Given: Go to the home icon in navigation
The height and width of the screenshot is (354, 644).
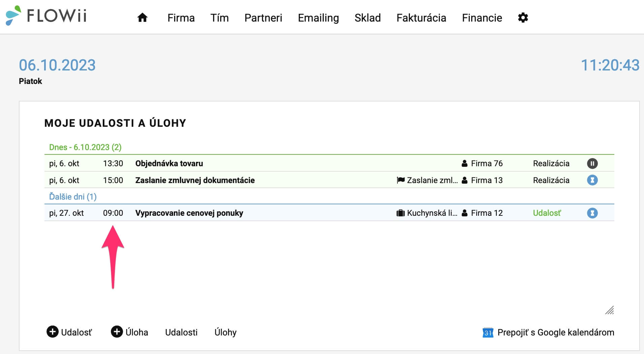Looking at the screenshot, I should coord(142,18).
